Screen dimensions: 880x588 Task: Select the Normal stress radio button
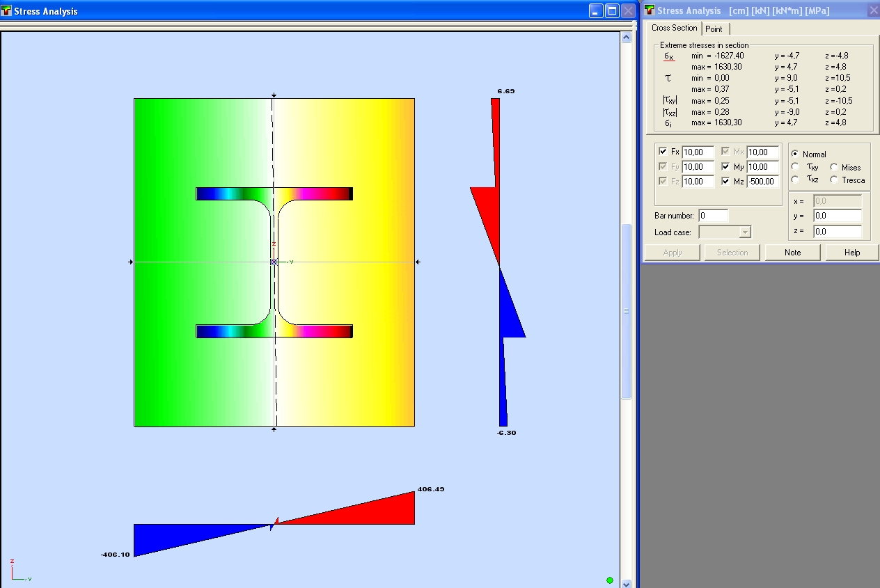pos(795,154)
